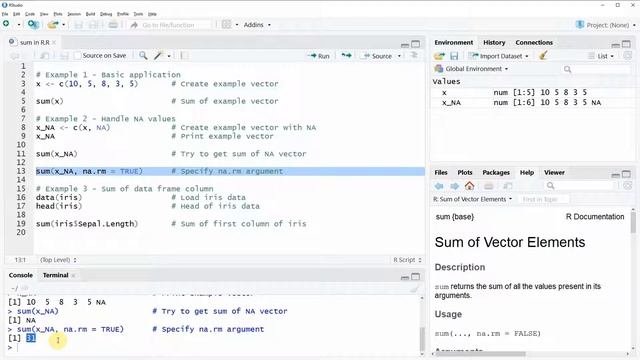Click the Open File folder icon
This screenshot has width=640, height=360.
coord(53,24)
